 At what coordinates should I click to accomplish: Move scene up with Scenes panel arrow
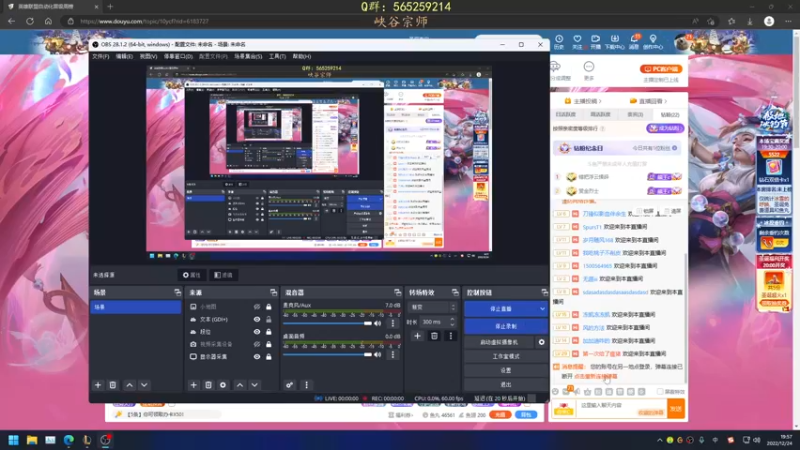point(130,385)
